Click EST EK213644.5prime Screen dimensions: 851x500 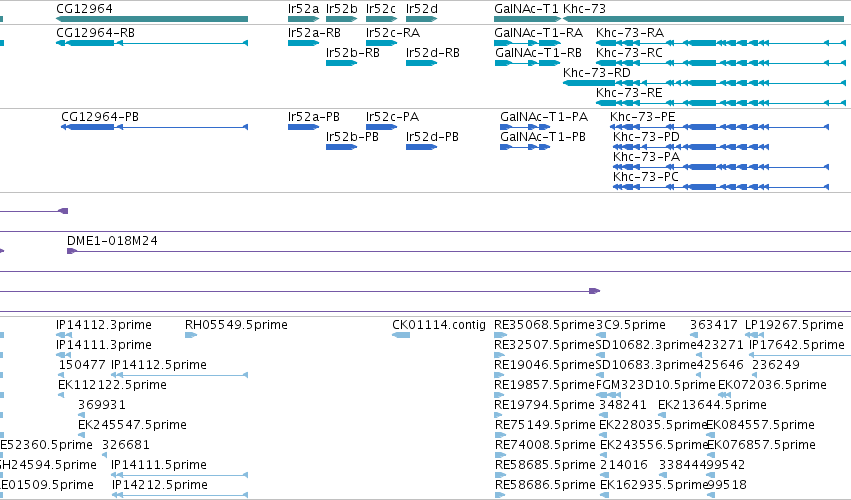712,405
